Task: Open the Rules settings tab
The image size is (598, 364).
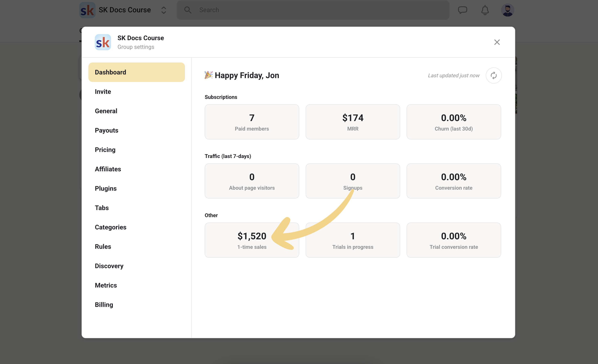Action: click(x=136, y=247)
